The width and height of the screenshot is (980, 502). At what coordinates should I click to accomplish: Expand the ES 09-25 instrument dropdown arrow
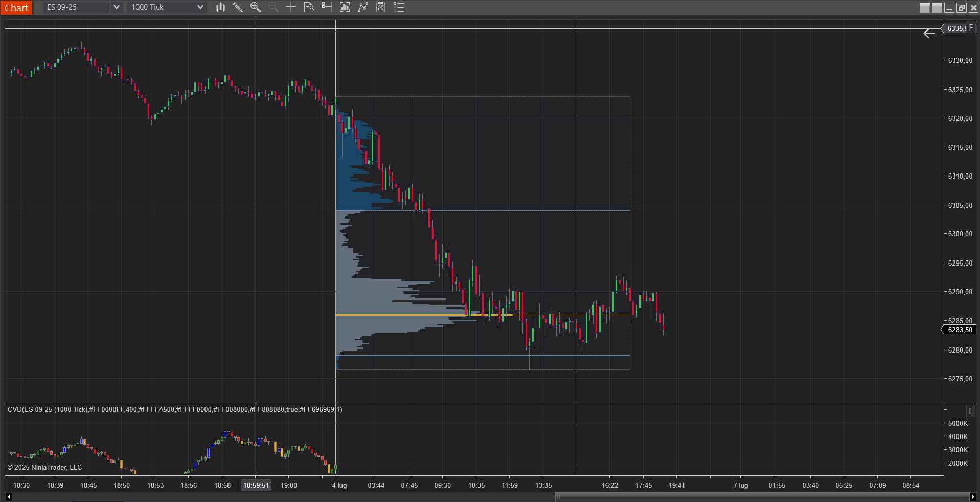[117, 7]
